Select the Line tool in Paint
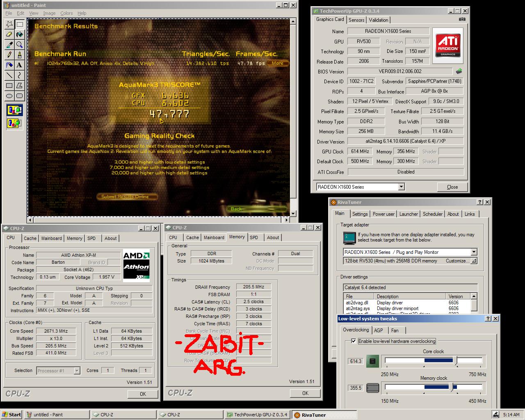This screenshot has height=420, width=525. click(9, 75)
